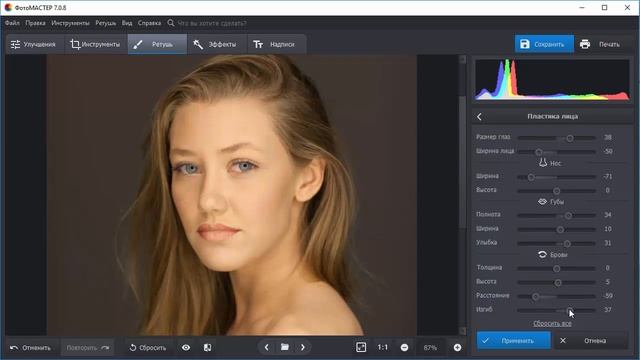Viewport: 640px width, 360px height.
Task: Click the nose Высота slider handle
Action: 556,191
